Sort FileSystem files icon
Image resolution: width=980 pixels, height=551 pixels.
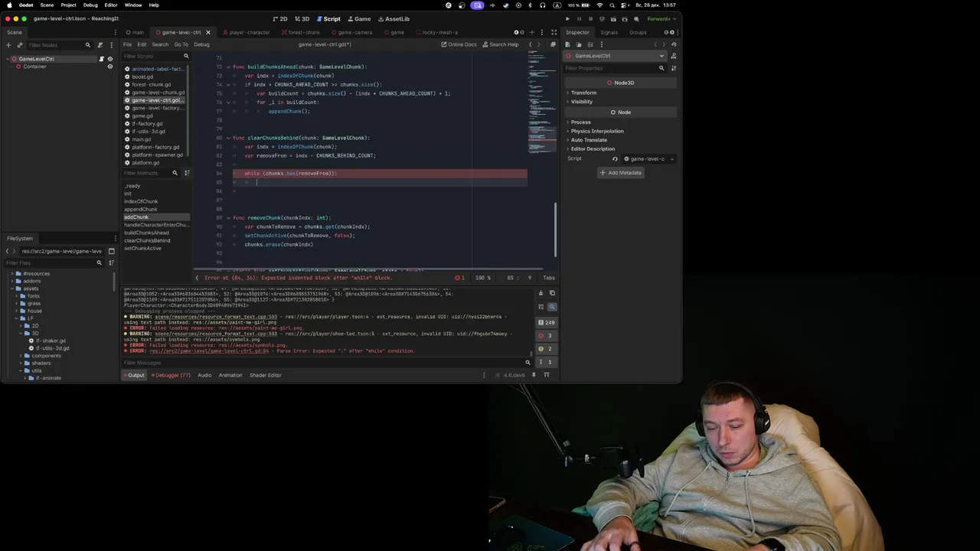110,262
